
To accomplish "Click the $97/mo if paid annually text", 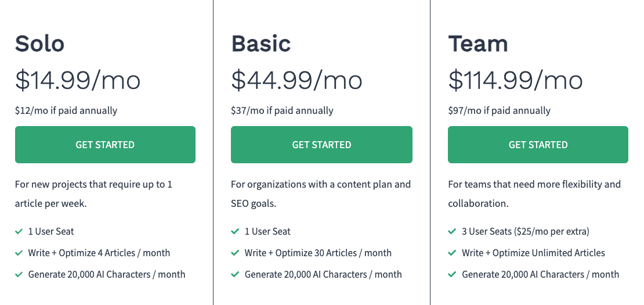I will click(x=500, y=110).
